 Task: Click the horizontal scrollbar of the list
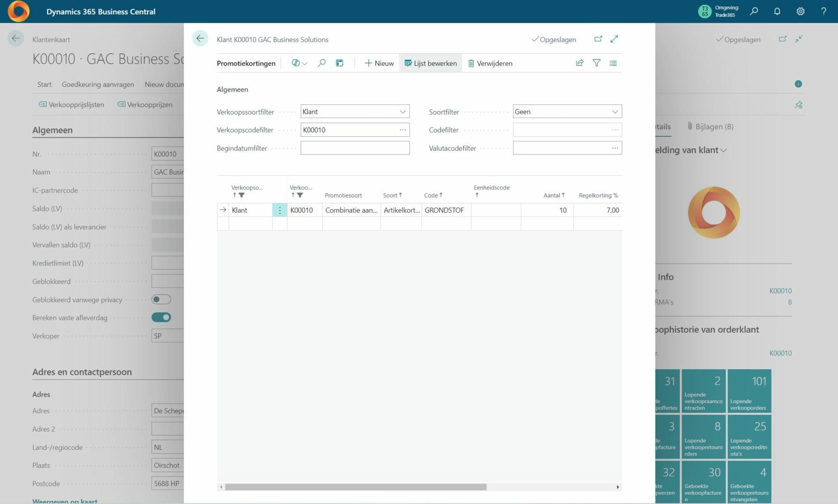355,487
